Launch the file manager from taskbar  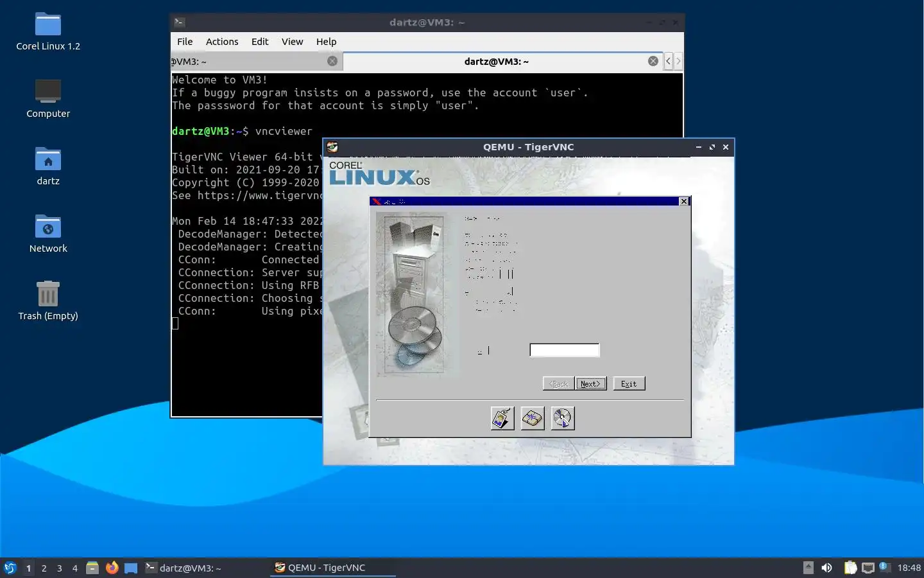[92, 568]
